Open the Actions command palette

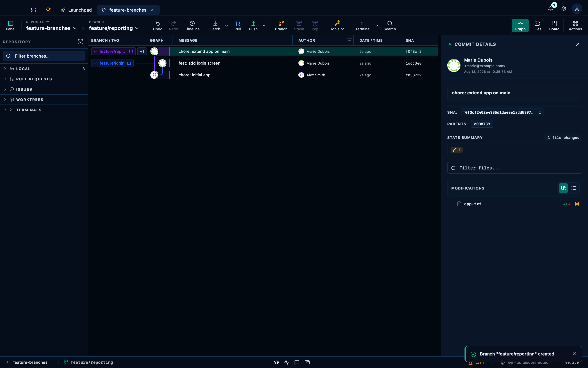coord(575,26)
